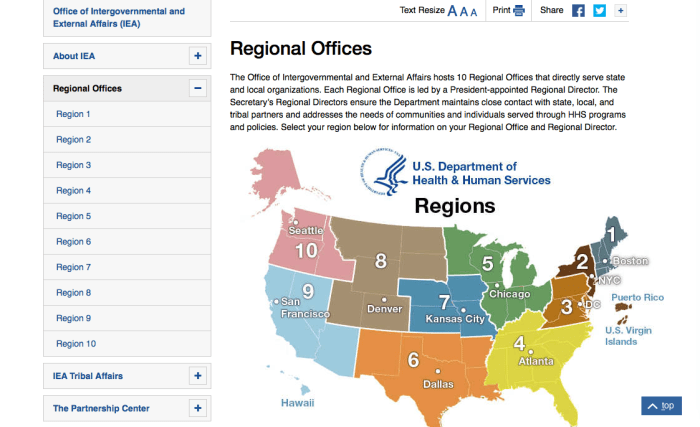Share page on Facebook icon

pyautogui.click(x=578, y=11)
